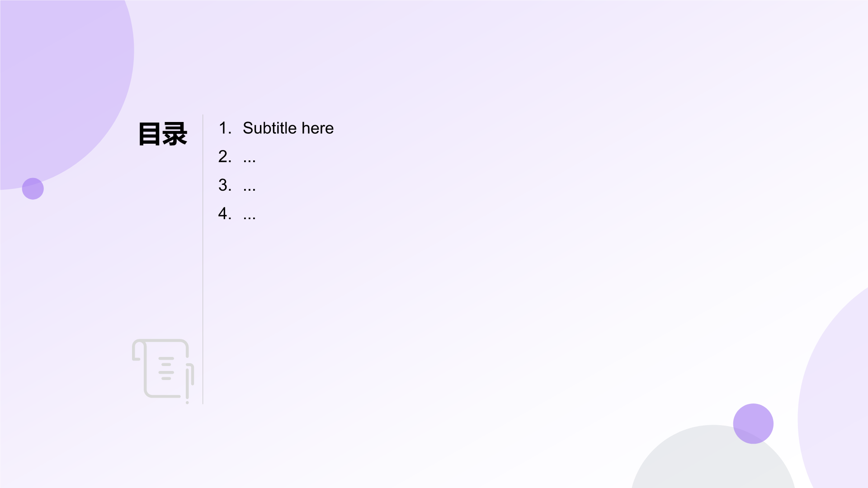Select the purple circle near bottom right
The height and width of the screenshot is (488, 868).
[753, 423]
